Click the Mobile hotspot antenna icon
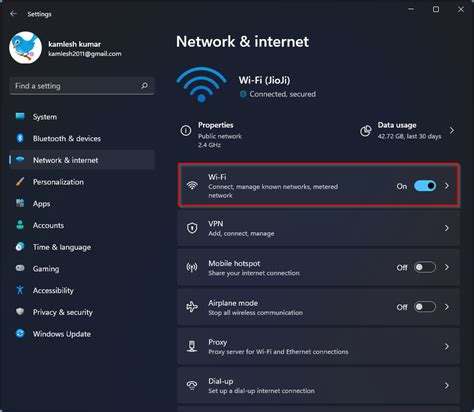 point(192,267)
